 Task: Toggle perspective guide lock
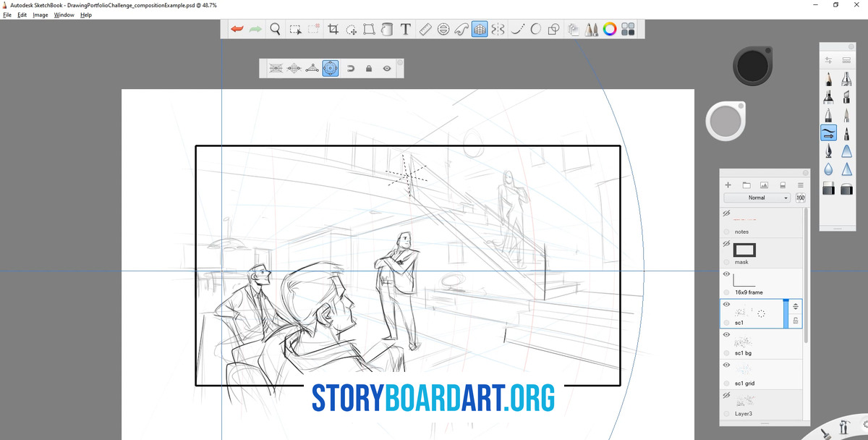tap(369, 68)
